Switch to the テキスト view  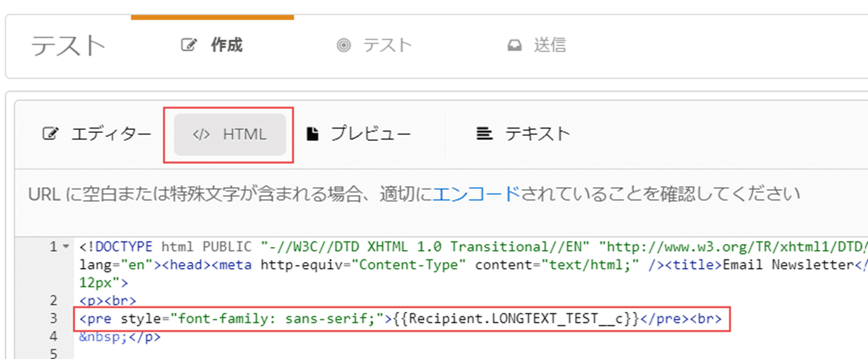point(524,134)
